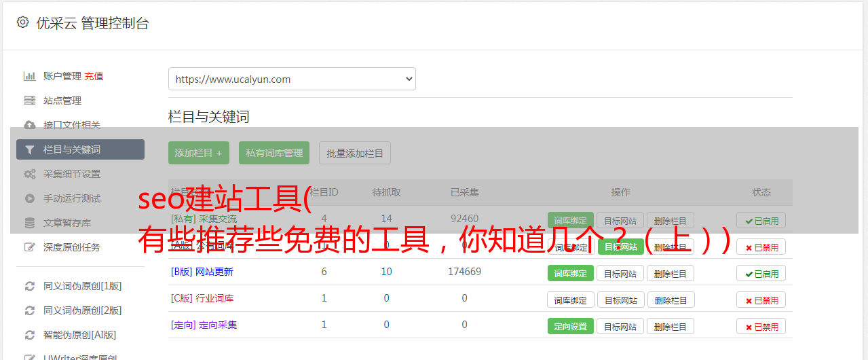Click 目标网站 in the 行业词库 row
The image size is (868, 360).
620,300
